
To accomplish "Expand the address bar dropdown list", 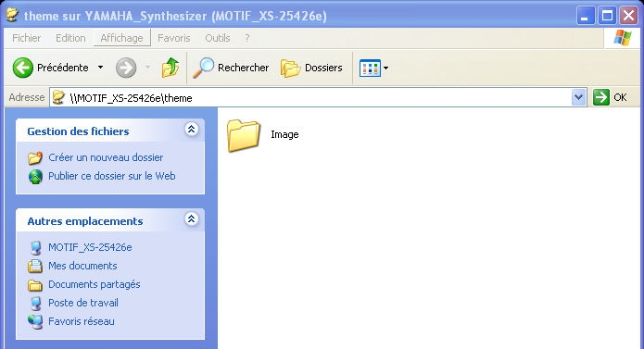I will 578,97.
